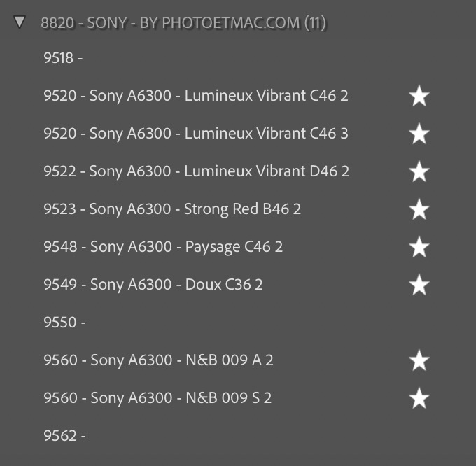Choose the Lumineux Vibrant D46 2 preset
Viewport: 476px width, 466px height.
(x=196, y=171)
